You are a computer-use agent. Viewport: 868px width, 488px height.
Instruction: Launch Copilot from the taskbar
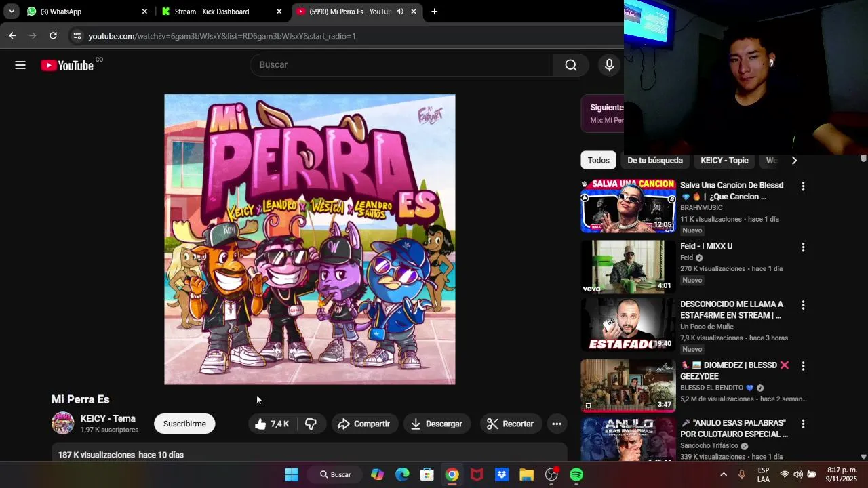pos(377,474)
